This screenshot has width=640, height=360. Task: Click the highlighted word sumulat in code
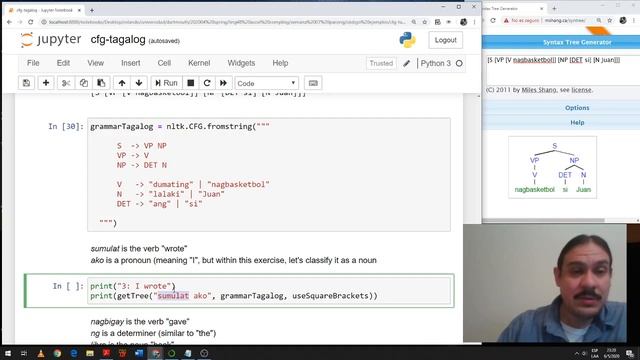tap(173, 296)
